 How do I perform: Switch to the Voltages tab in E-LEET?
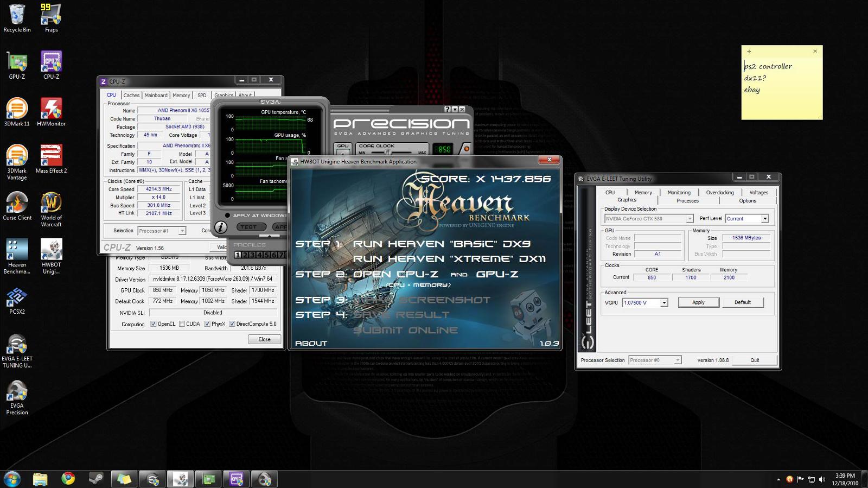(x=758, y=192)
